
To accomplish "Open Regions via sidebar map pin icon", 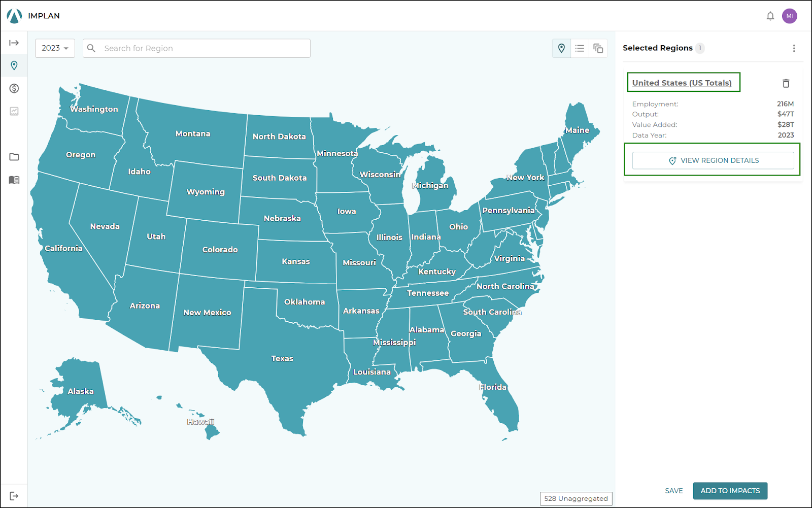I will (x=14, y=65).
